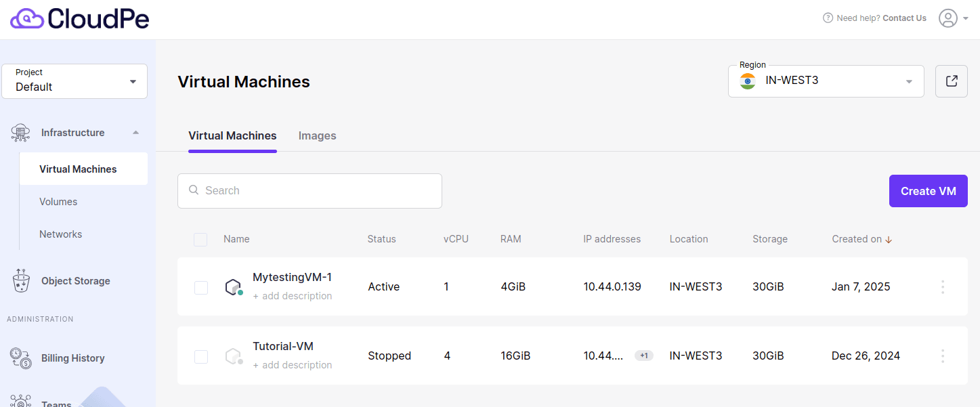
Task: Click the CloudPe logo
Action: (x=79, y=19)
